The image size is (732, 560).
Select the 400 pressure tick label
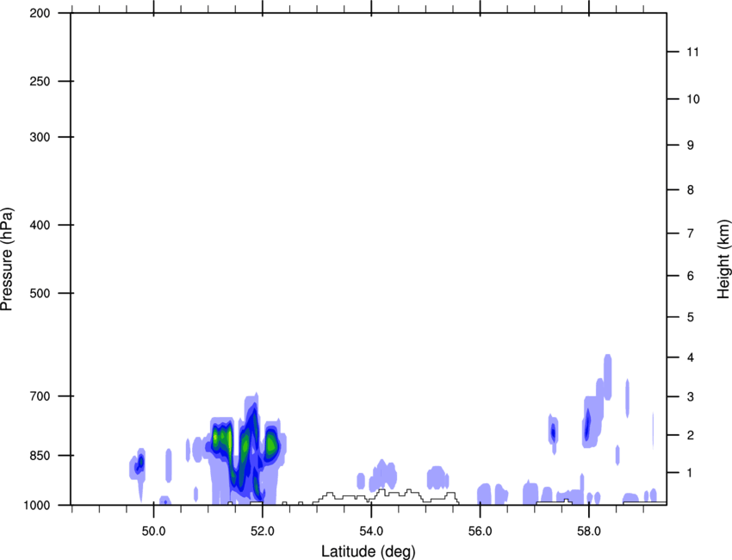pyautogui.click(x=40, y=225)
